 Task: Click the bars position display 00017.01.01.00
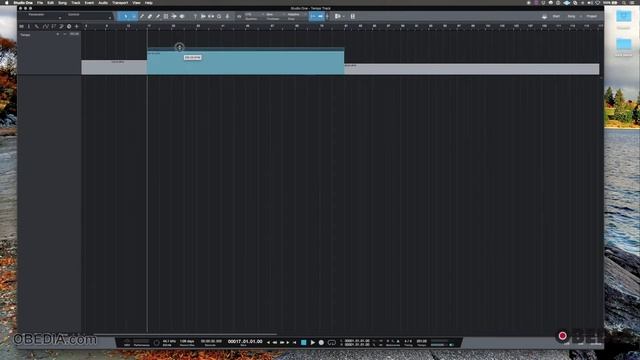pyautogui.click(x=245, y=341)
